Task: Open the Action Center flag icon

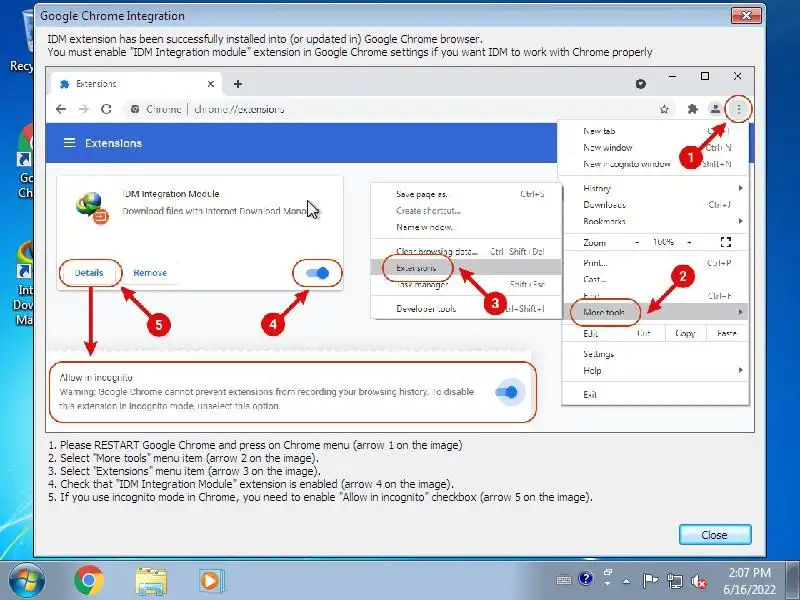Action: [x=650, y=581]
